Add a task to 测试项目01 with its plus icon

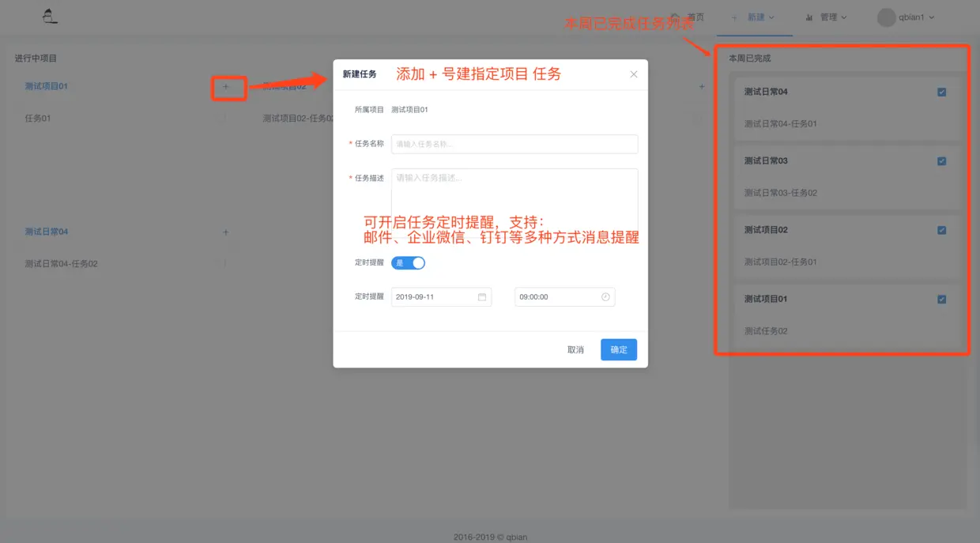pyautogui.click(x=226, y=87)
